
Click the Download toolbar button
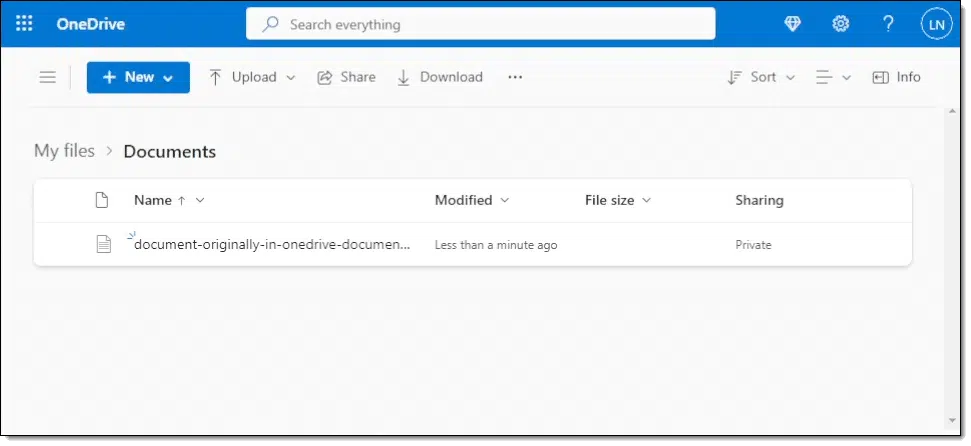tap(440, 77)
